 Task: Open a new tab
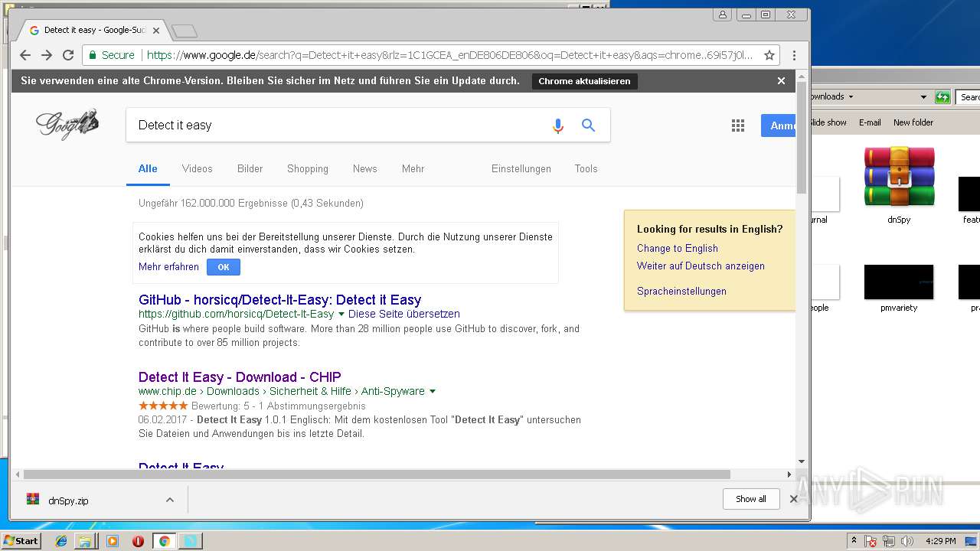point(185,31)
